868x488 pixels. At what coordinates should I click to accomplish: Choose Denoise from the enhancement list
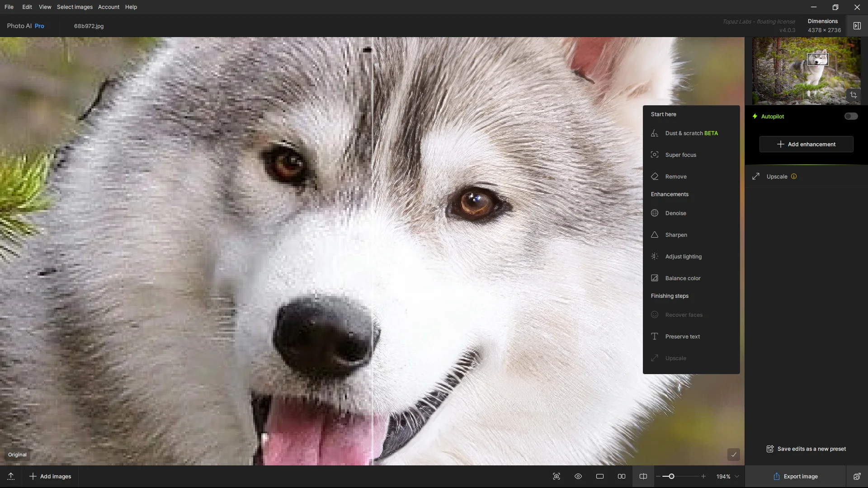675,213
